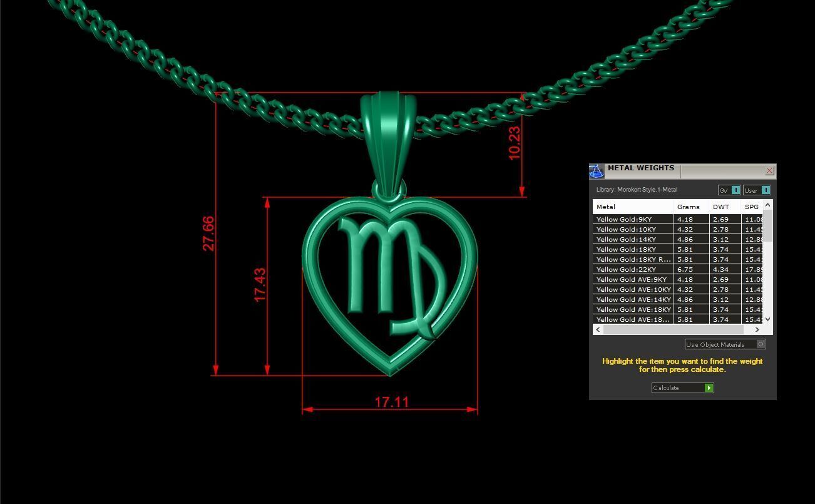Click the vertical scrollbar thumb
Image resolution: width=815 pixels, height=504 pixels.
coord(768,226)
